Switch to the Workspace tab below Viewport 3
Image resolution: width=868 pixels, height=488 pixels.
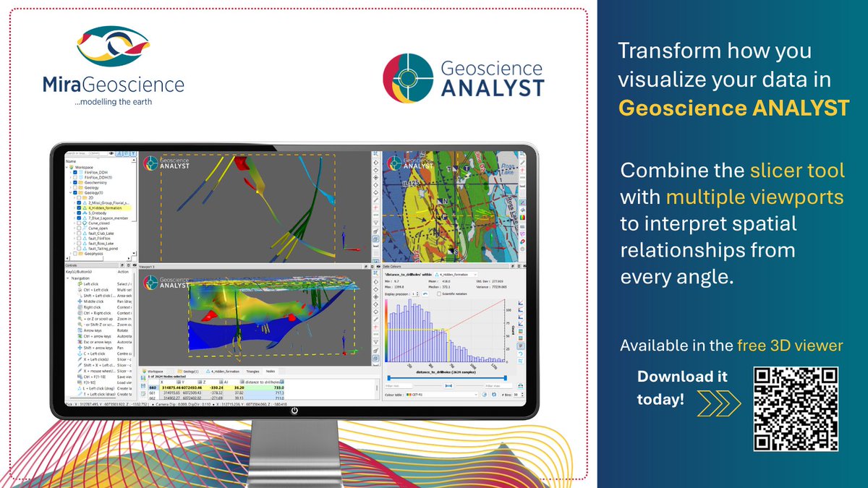(156, 372)
